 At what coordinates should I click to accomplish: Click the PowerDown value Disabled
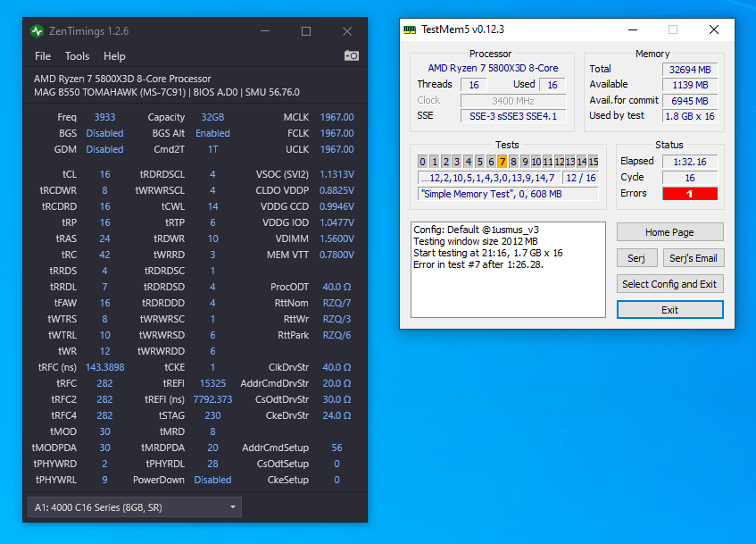point(212,480)
